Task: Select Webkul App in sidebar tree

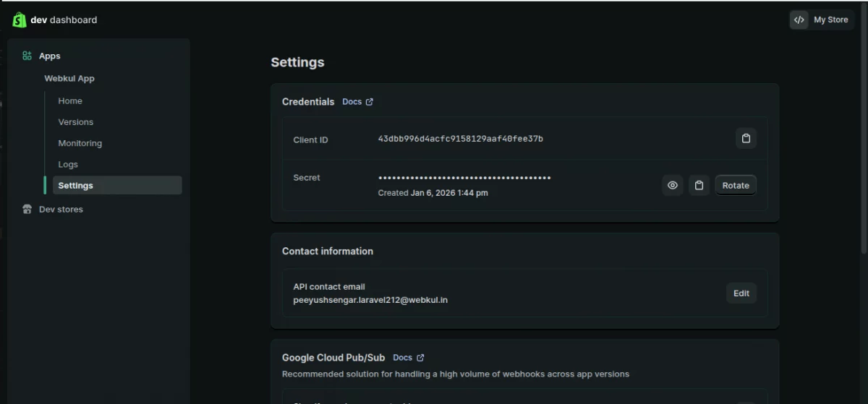Action: [x=69, y=79]
